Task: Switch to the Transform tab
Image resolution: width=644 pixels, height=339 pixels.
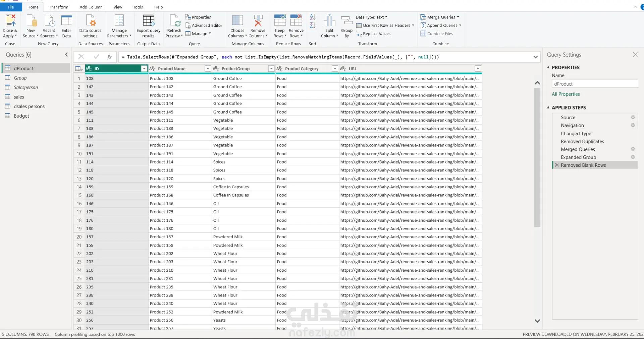Action: pos(59,7)
